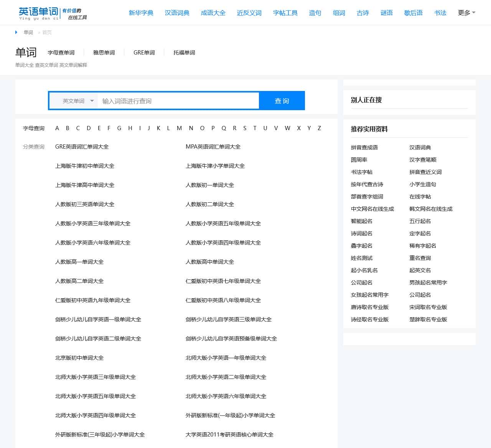
Task: Open GRE英语词汇单词大全 link
Action: point(82,147)
